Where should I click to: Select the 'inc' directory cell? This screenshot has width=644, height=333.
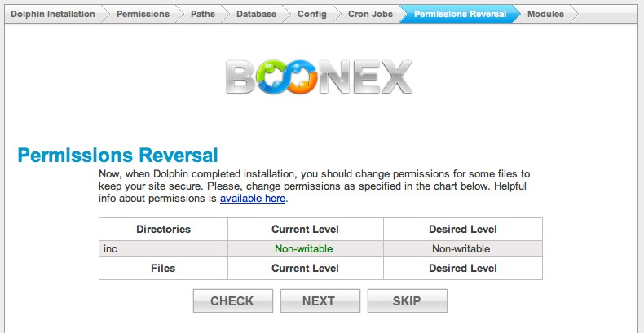tap(164, 249)
